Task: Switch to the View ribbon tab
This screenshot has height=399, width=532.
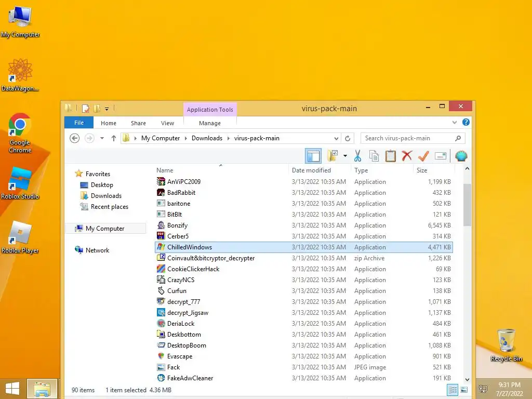Action: pyautogui.click(x=167, y=123)
